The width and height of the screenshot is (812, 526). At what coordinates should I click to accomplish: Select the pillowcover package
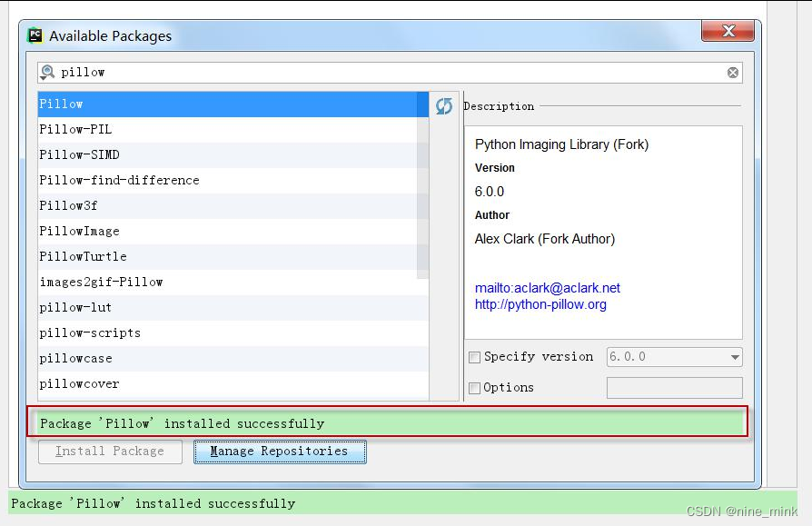[233, 383]
